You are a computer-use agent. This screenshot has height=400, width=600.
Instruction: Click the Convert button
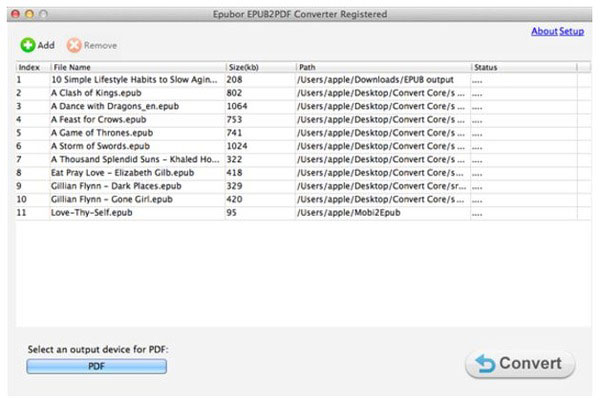[520, 364]
